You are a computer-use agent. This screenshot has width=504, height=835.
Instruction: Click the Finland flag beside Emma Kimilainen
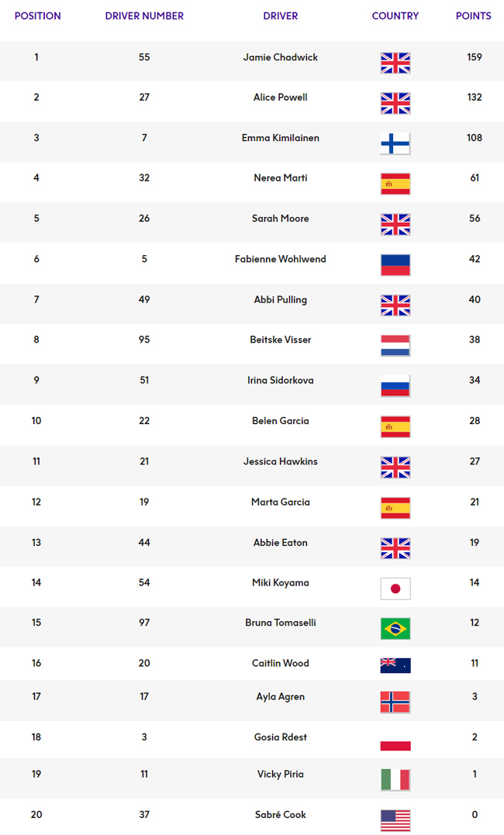[x=395, y=143]
